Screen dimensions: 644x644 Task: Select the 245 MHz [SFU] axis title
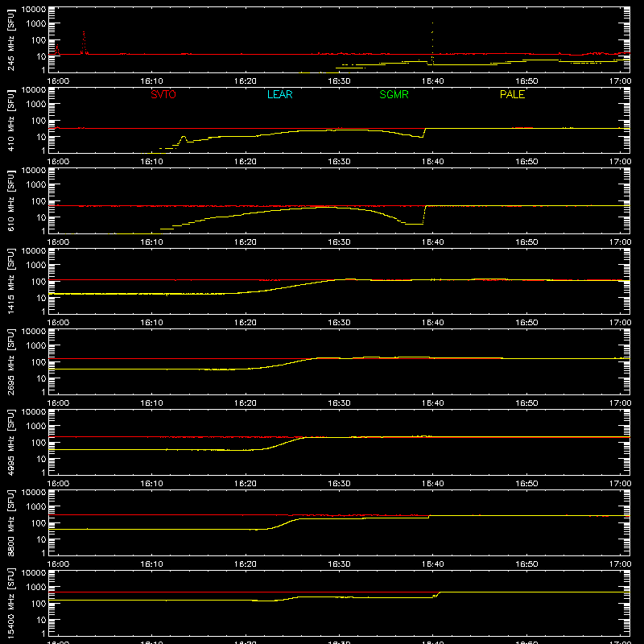(x=11, y=39)
